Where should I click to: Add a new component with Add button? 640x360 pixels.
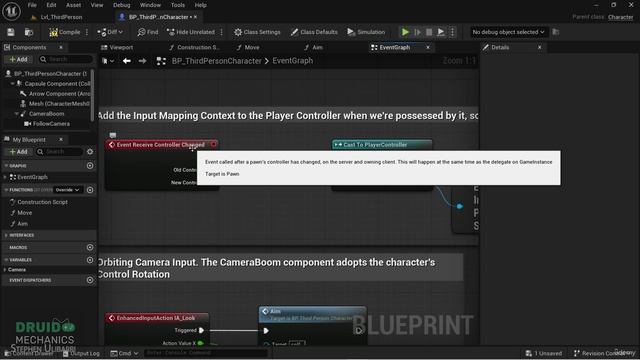(18, 59)
